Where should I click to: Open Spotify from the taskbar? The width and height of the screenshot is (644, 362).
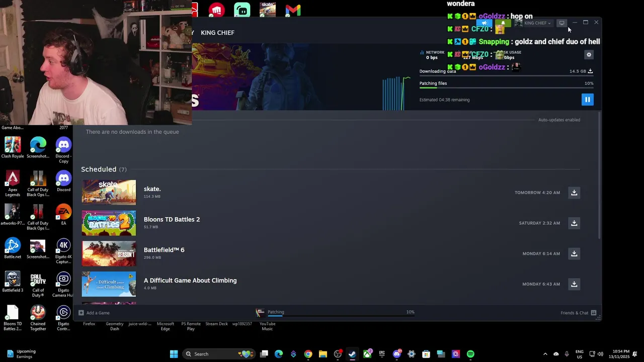point(470,354)
